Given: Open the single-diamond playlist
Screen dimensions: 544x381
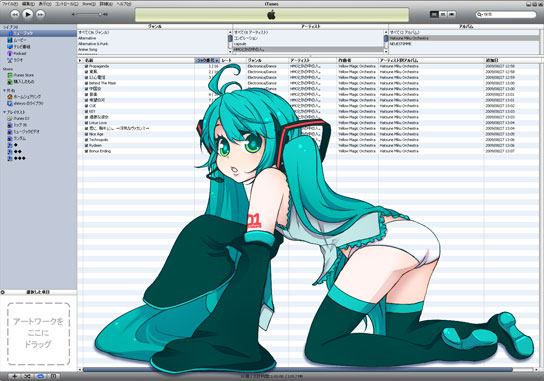Looking at the screenshot, I should (38, 145).
